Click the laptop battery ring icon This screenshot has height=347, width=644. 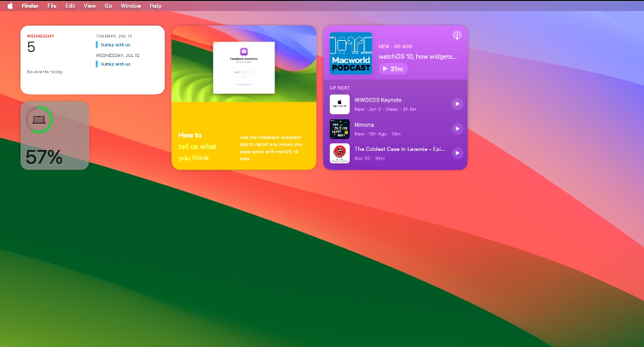38,120
